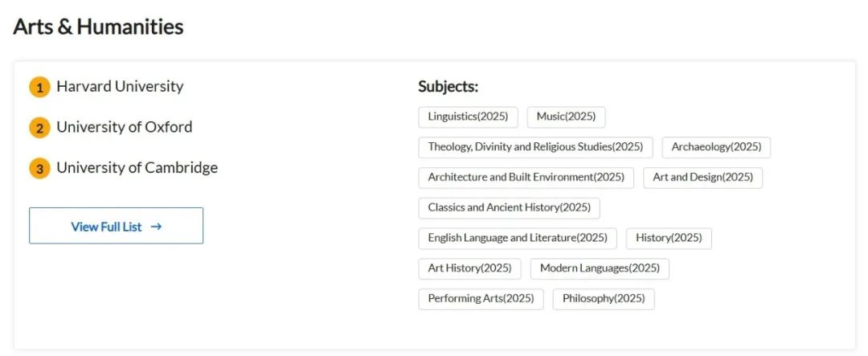Select the History(2025) subject tag
This screenshot has width=868, height=356.
tap(669, 238)
